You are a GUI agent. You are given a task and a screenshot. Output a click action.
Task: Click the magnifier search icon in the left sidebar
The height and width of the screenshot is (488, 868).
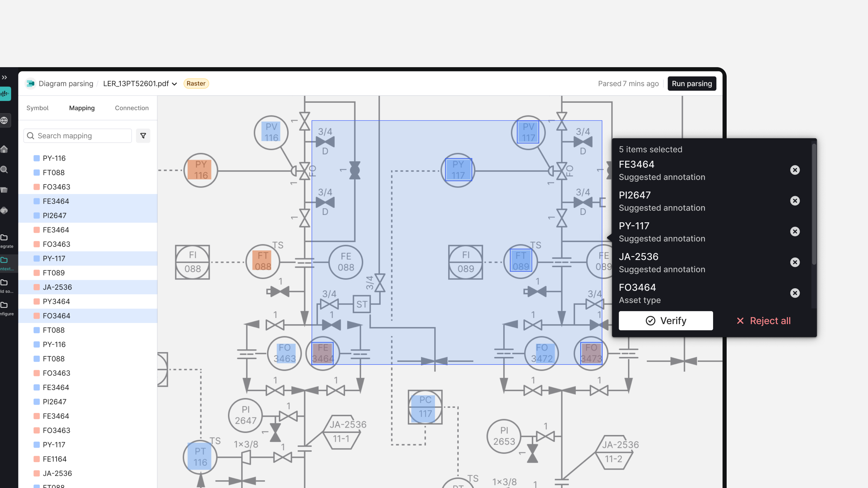tap(5, 169)
